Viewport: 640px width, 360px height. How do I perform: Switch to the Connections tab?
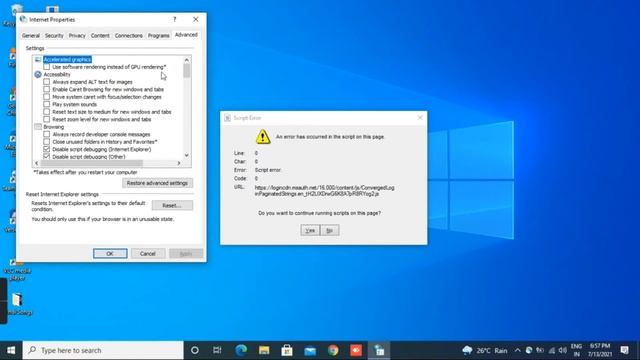129,36
